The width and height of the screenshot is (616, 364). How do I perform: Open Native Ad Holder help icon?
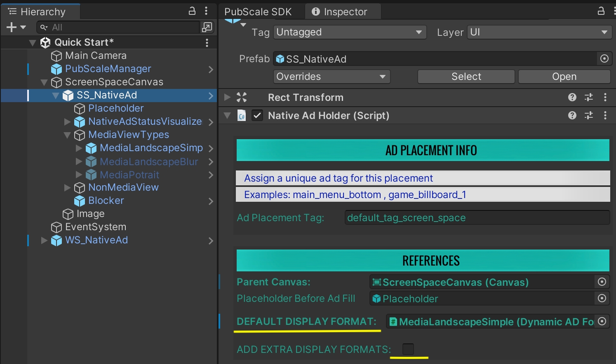pyautogui.click(x=572, y=116)
